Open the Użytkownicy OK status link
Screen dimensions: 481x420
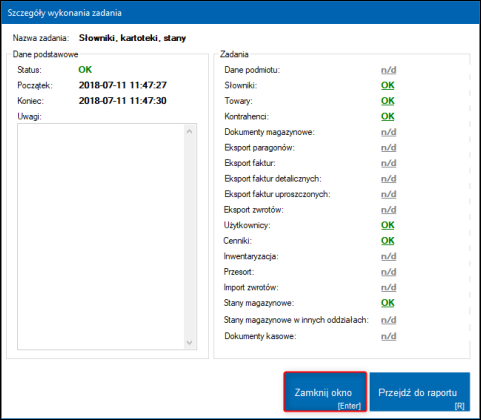pos(388,225)
